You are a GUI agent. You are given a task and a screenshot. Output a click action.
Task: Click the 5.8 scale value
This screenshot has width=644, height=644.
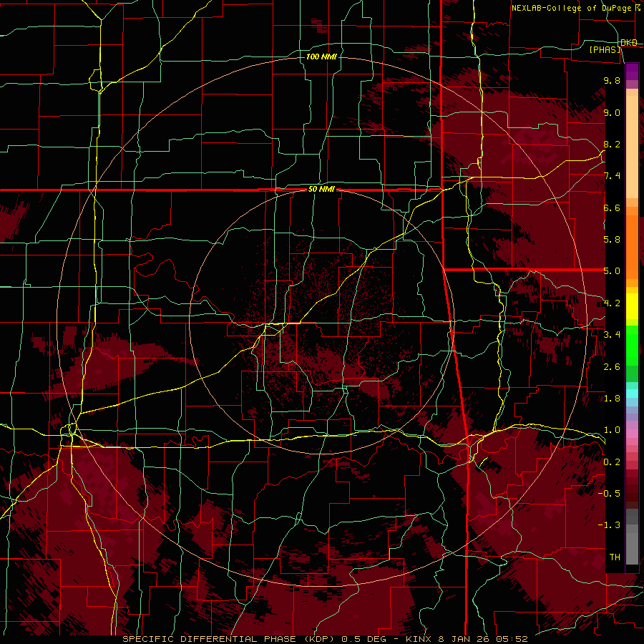click(612, 240)
